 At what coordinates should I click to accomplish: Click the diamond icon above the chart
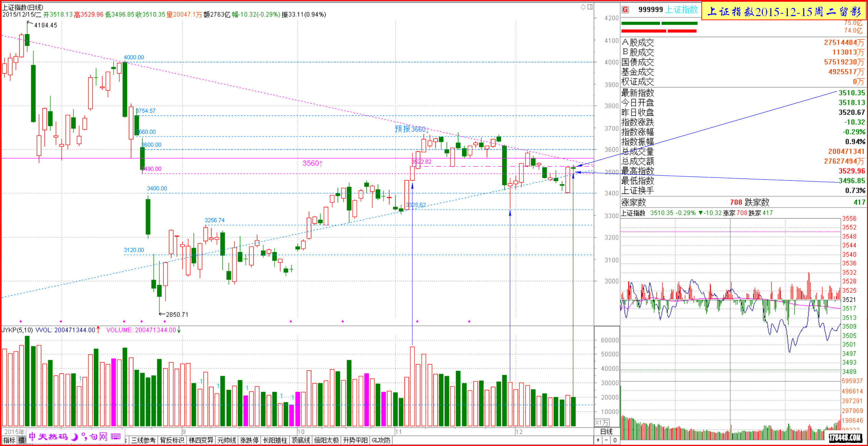click(x=583, y=7)
